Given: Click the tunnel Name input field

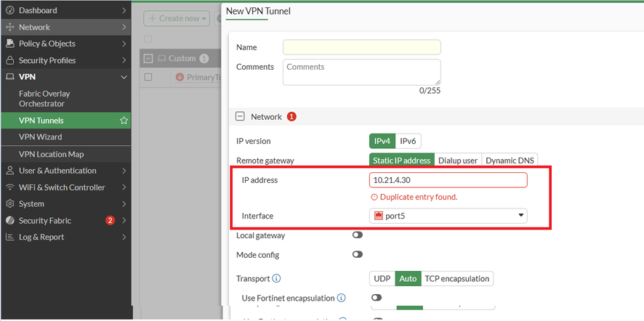Looking at the screenshot, I should point(361,47).
